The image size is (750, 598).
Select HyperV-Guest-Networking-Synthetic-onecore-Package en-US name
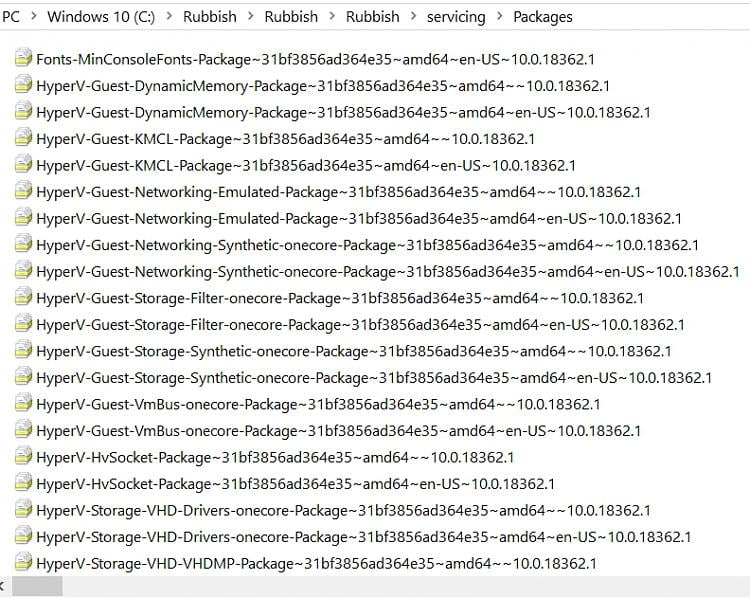[x=388, y=272]
